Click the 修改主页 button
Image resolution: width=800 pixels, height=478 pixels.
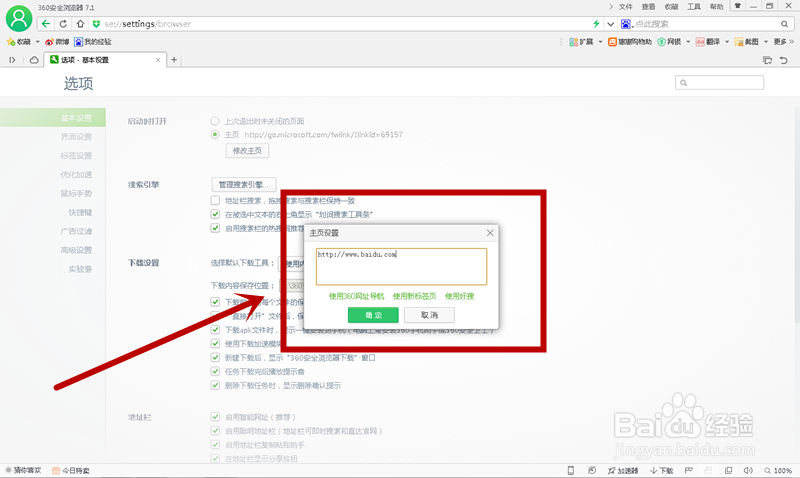[247, 150]
